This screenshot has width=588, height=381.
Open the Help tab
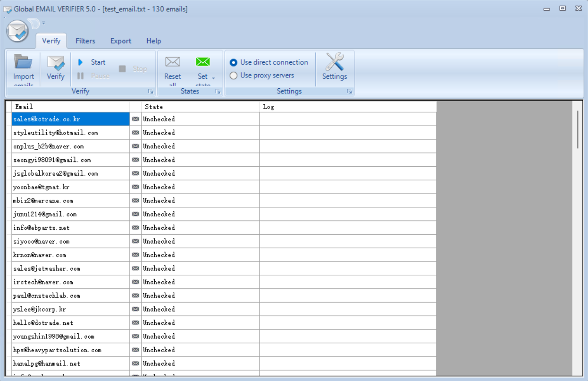153,41
